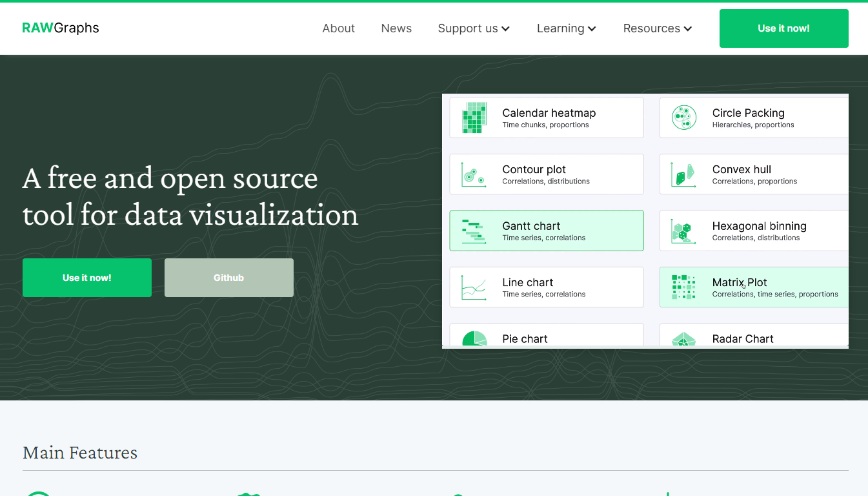
Task: Select the Radar Chart icon
Action: [684, 339]
